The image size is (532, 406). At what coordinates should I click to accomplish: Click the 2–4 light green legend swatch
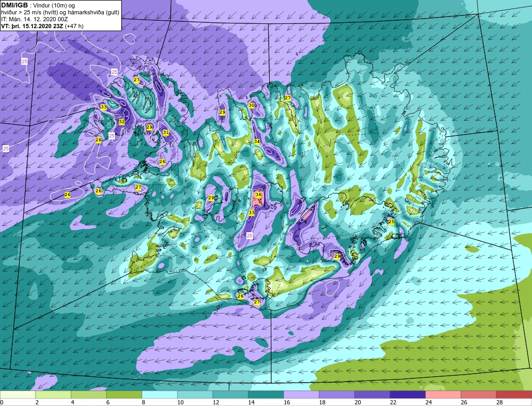[x=53, y=394]
